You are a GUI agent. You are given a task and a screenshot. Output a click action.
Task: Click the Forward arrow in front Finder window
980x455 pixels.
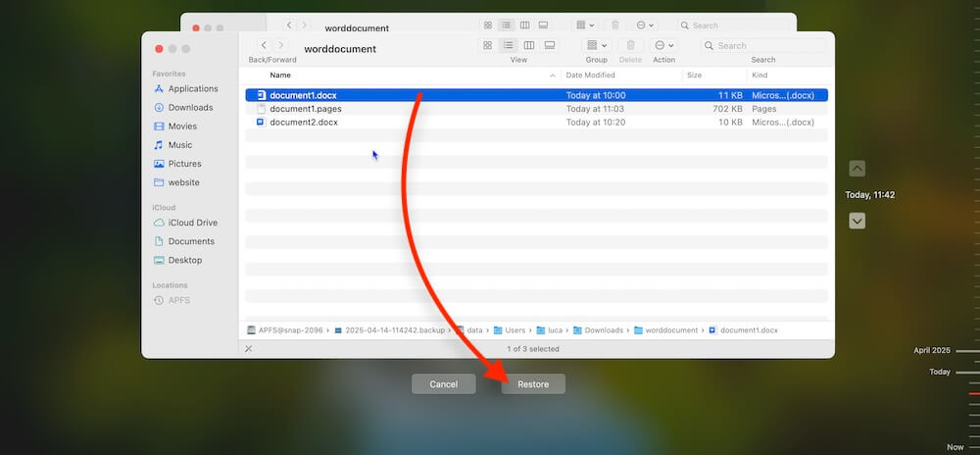point(281,45)
